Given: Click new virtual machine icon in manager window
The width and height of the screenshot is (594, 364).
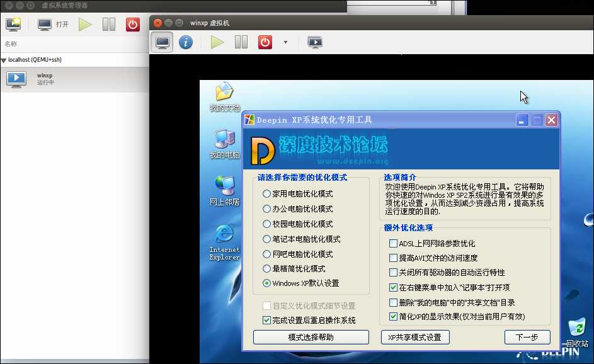Looking at the screenshot, I should (x=13, y=25).
